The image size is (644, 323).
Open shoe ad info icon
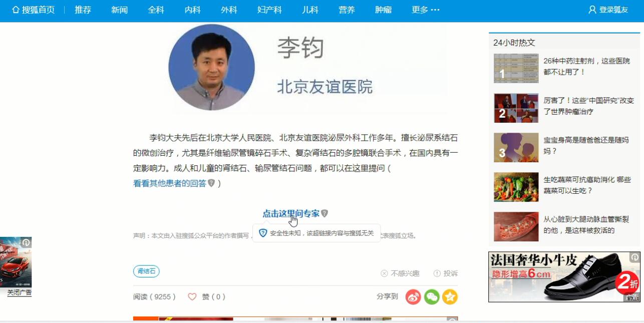click(x=634, y=257)
